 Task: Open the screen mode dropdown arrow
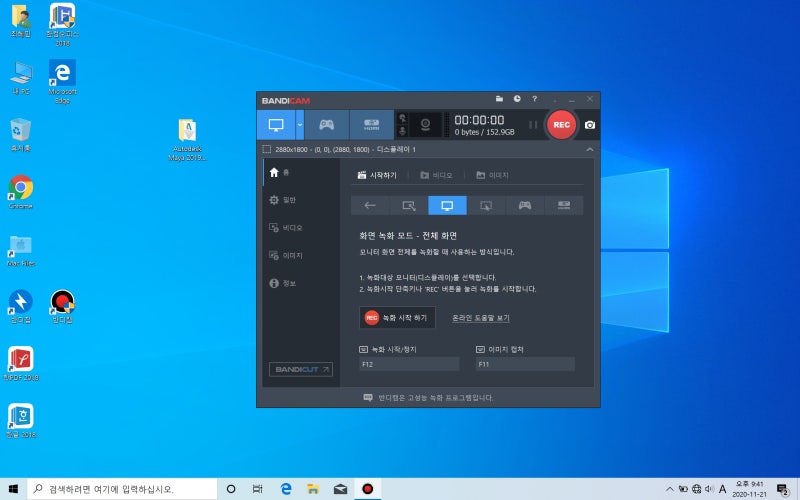pyautogui.click(x=300, y=125)
